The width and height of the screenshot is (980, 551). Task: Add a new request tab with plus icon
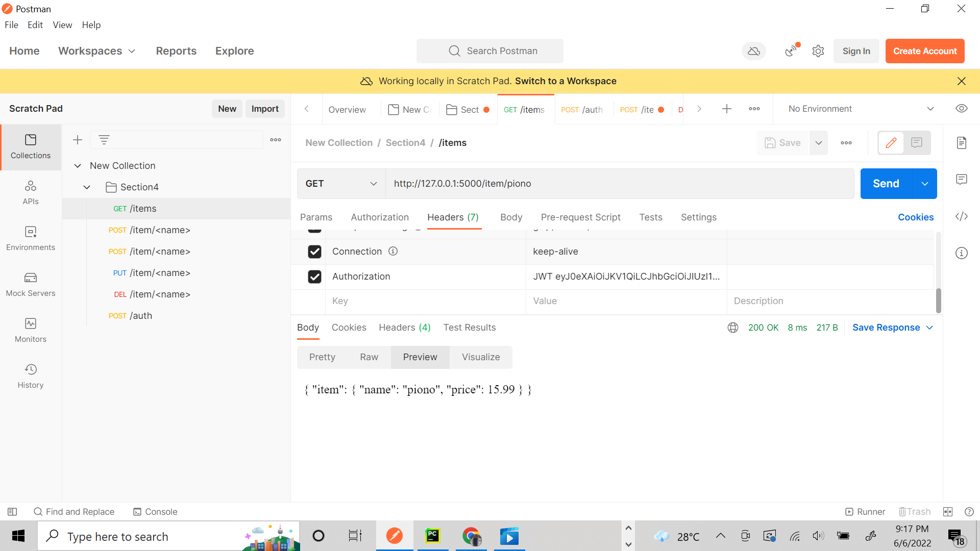727,109
